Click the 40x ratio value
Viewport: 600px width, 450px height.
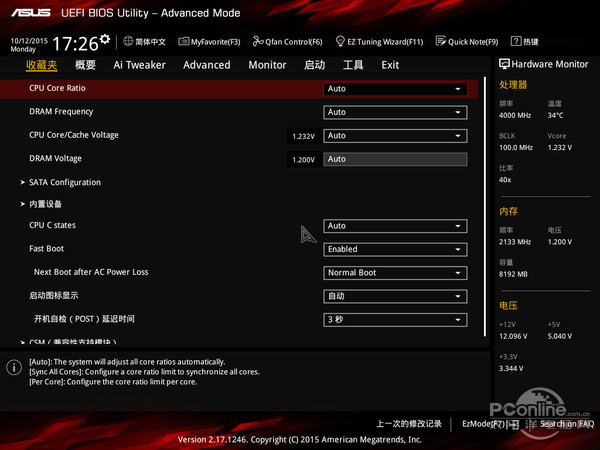click(505, 179)
